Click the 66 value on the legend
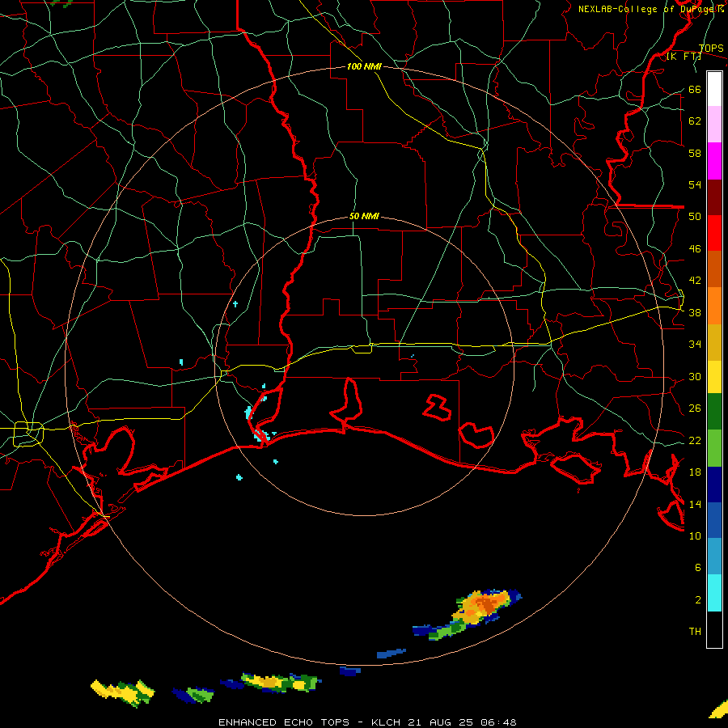The width and height of the screenshot is (728, 728). point(695,89)
